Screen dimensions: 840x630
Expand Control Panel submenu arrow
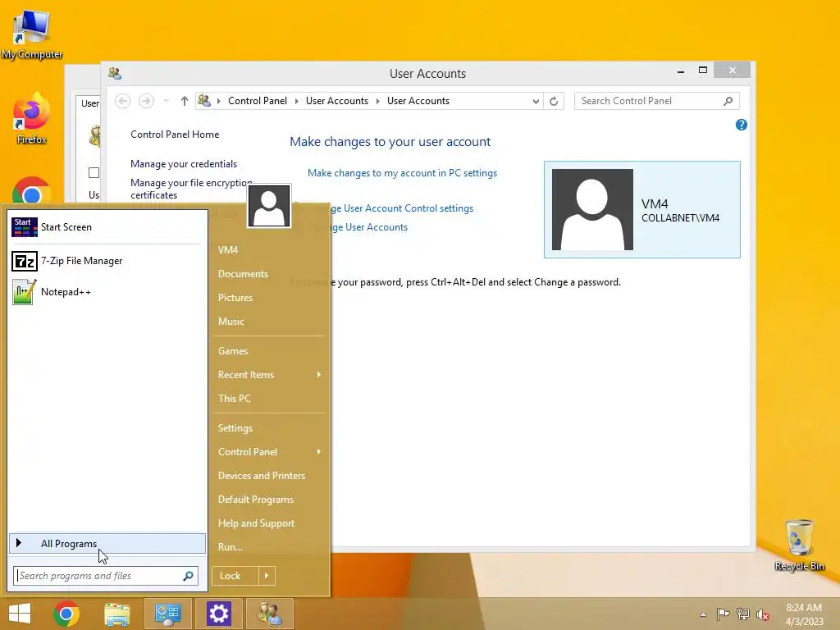pos(319,452)
